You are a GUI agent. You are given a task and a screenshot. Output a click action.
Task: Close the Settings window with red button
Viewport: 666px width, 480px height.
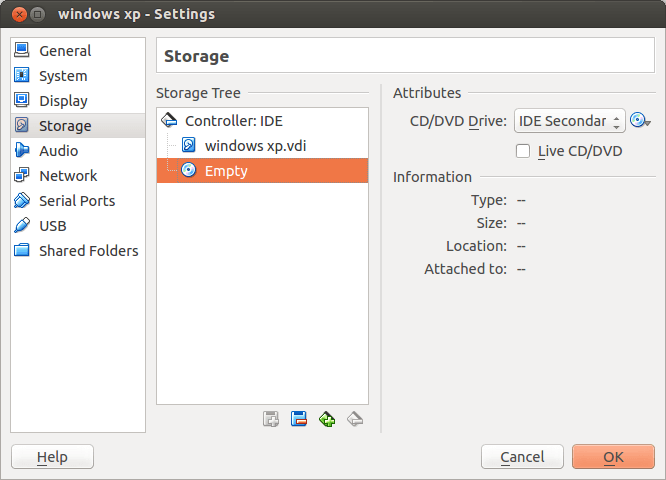point(19,14)
